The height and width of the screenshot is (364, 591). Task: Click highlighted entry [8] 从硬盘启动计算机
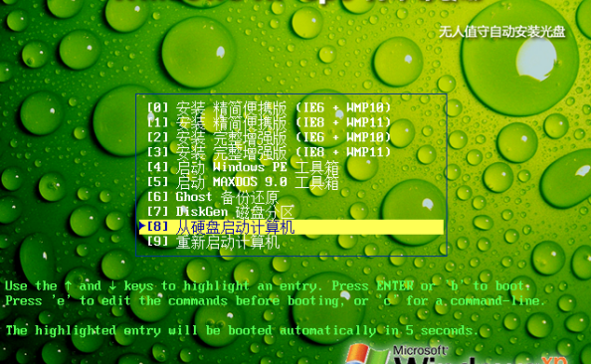(x=291, y=227)
